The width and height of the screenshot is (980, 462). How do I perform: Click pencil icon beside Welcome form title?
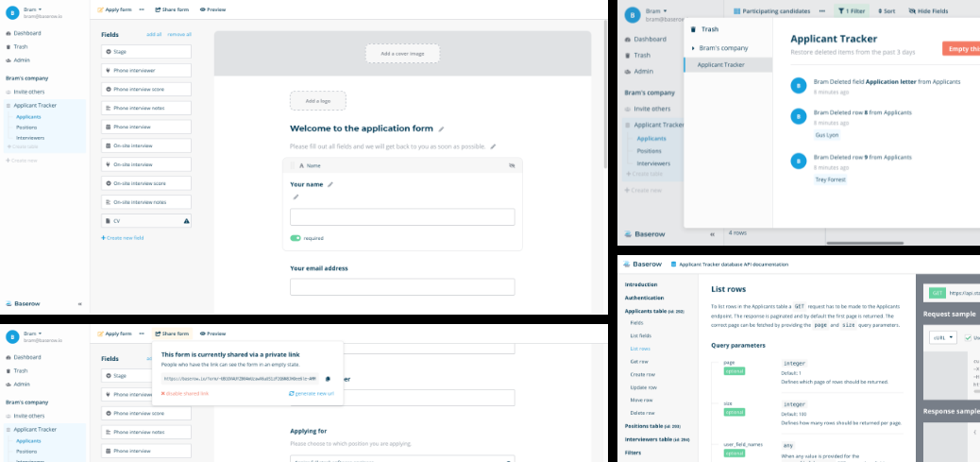(x=441, y=128)
